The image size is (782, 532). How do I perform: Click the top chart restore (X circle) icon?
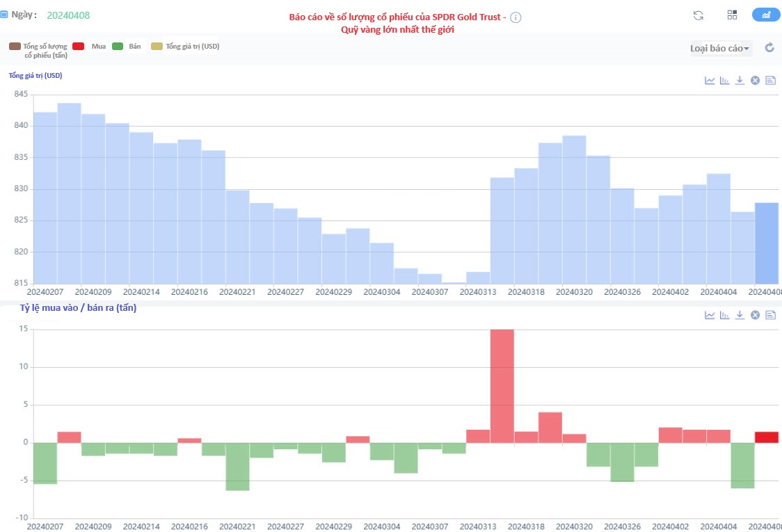pyautogui.click(x=755, y=80)
